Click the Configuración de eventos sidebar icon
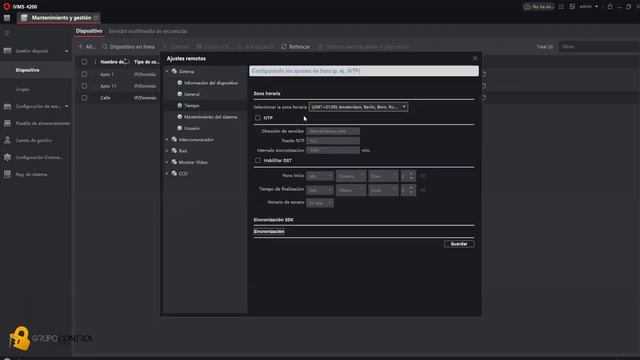The width and height of the screenshot is (640, 360). pyautogui.click(x=7, y=107)
